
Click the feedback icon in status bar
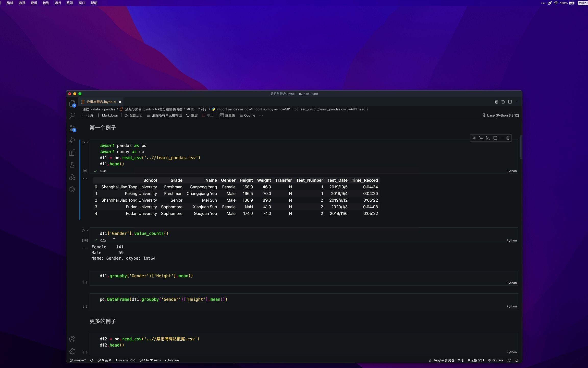509,360
